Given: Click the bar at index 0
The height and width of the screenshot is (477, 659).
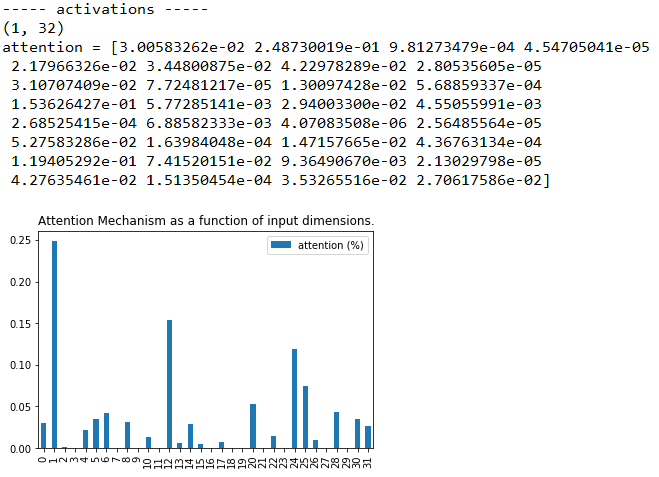Looking at the screenshot, I should [43, 436].
